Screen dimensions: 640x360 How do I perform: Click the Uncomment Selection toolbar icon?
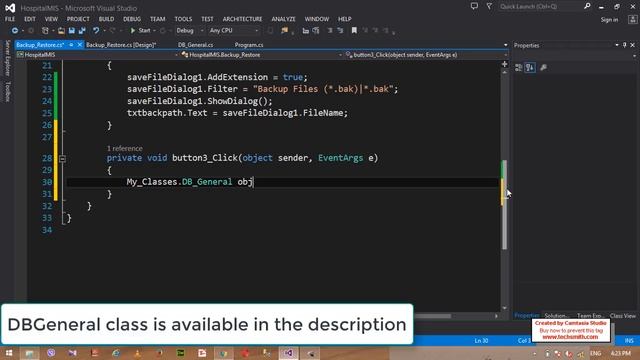340,31
